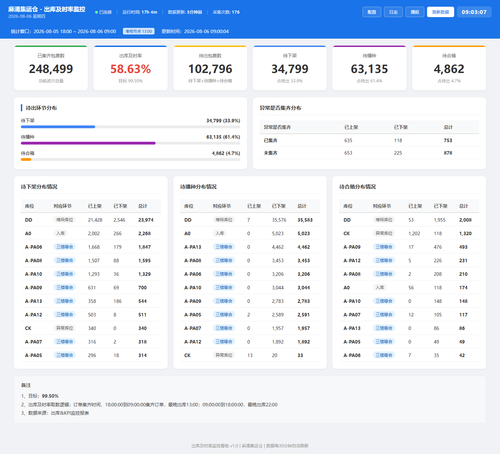
Task: Click the 33 total for CK row
Action: 300,355
